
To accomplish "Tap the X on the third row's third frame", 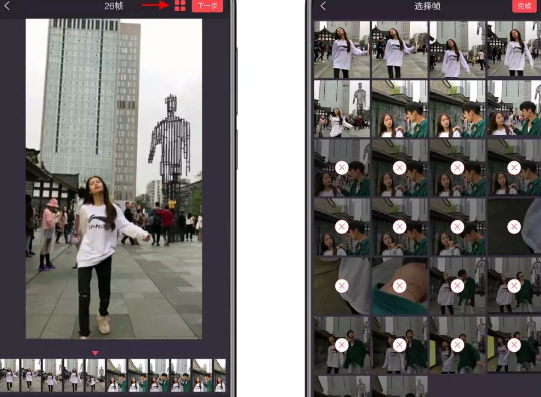I will pos(458,168).
